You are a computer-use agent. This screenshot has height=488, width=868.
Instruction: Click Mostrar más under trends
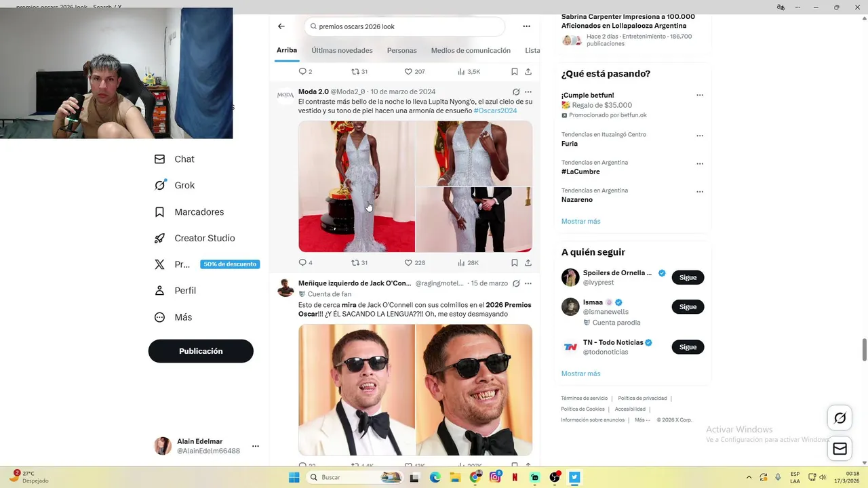[x=580, y=222]
